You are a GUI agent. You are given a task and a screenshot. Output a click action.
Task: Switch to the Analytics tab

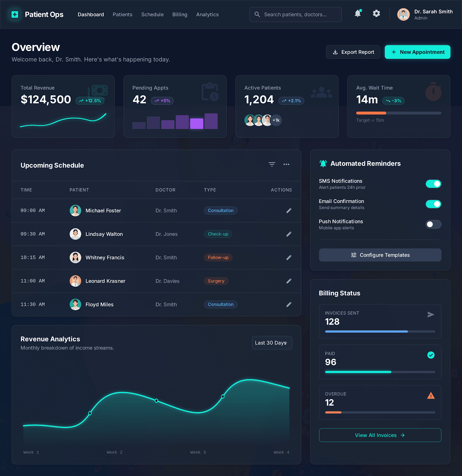tap(207, 15)
